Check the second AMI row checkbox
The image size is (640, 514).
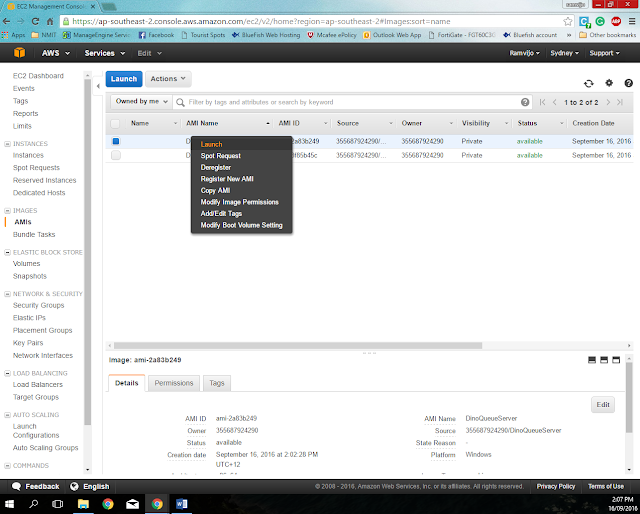(x=116, y=155)
